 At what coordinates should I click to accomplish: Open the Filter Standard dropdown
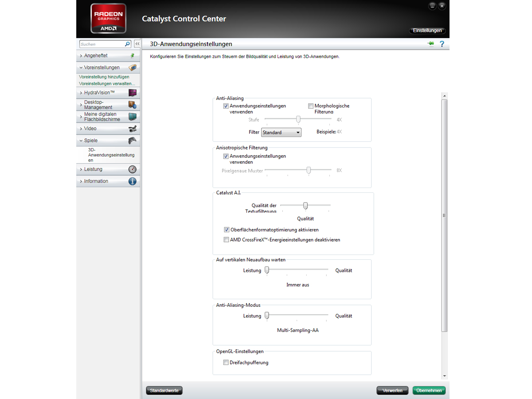(x=281, y=132)
